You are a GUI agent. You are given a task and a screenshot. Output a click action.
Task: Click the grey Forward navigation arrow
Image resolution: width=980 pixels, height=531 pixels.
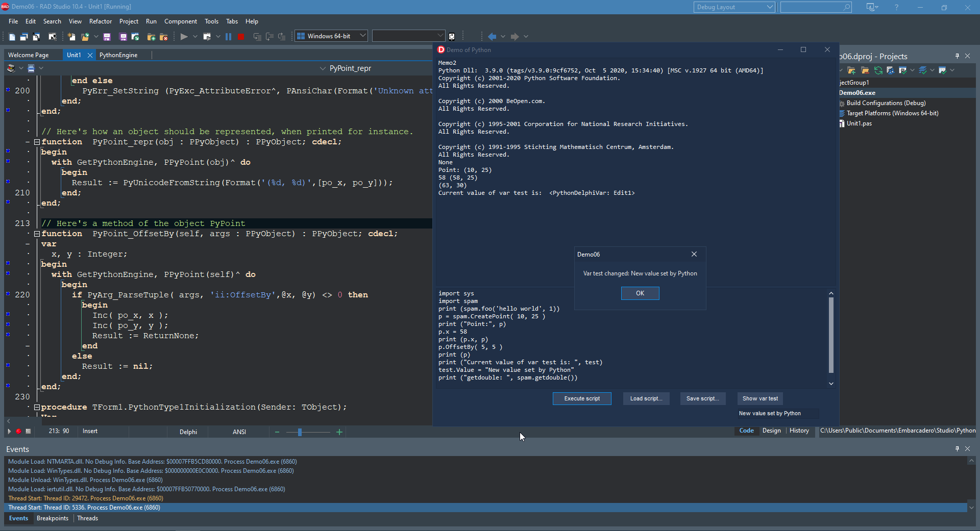pos(514,37)
